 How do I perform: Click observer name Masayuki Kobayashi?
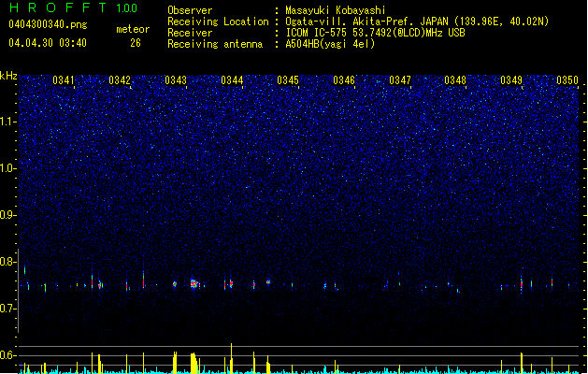pyautogui.click(x=335, y=10)
